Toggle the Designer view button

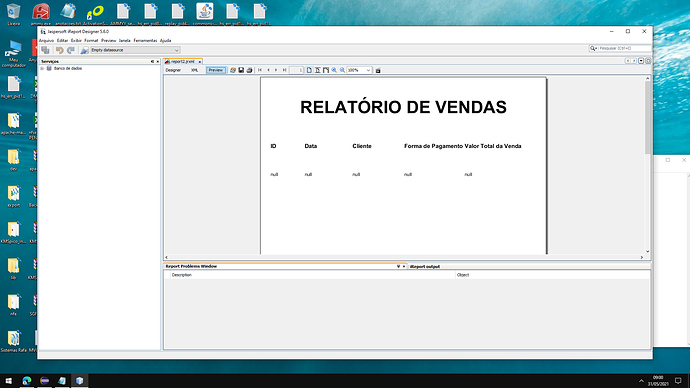pos(173,70)
